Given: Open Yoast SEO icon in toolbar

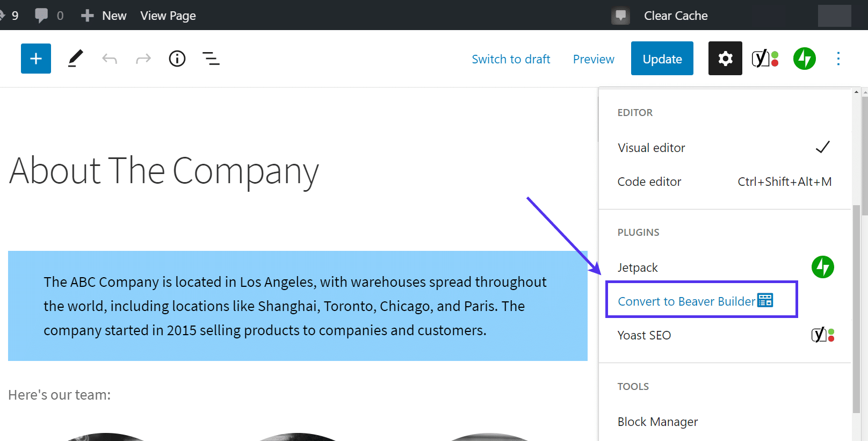Looking at the screenshot, I should point(765,59).
